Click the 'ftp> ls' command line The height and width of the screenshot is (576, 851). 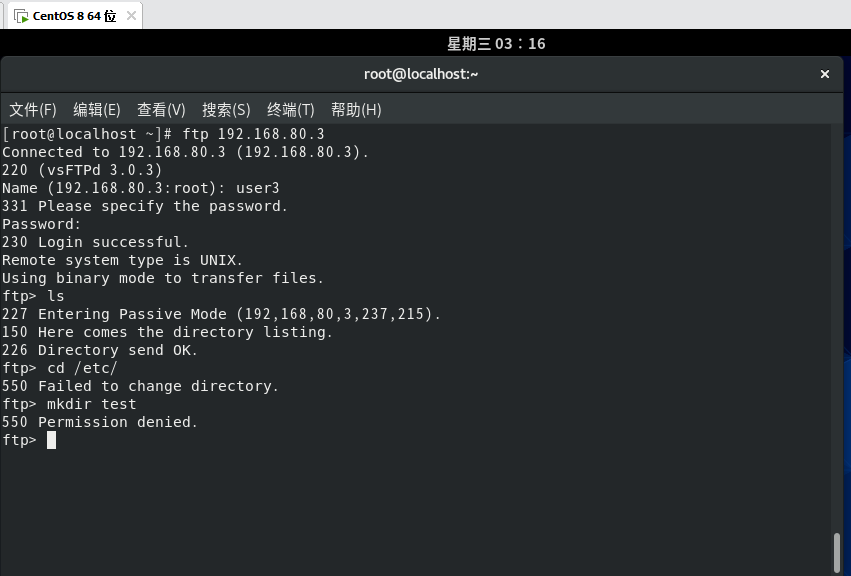click(x=34, y=296)
